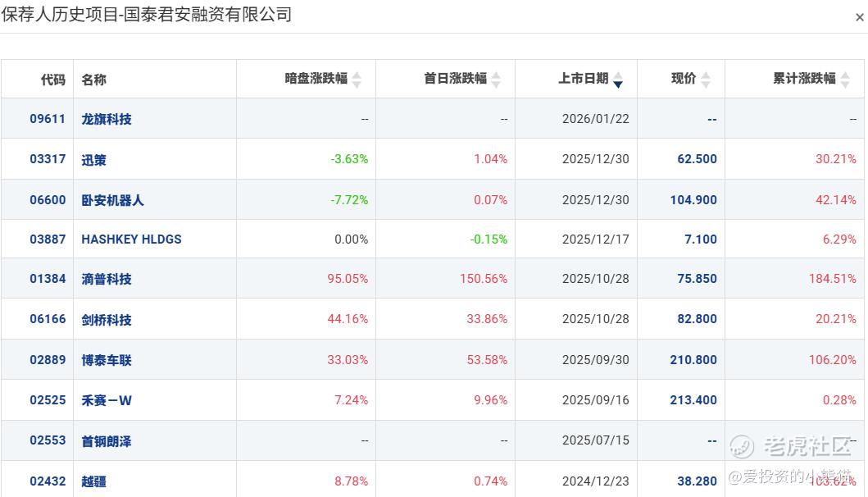Click cumulative change 30.21%
The image size is (868, 497).
pyautogui.click(x=836, y=159)
